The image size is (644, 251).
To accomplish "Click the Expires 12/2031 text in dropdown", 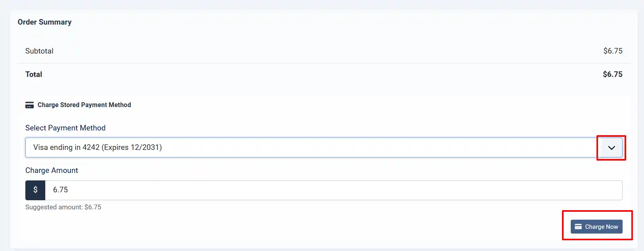I will pyautogui.click(x=132, y=148).
